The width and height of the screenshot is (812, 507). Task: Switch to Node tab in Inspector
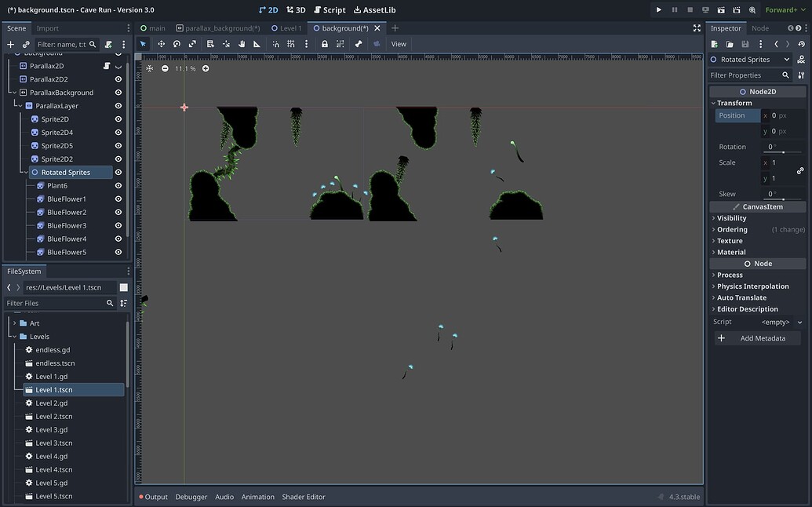[759, 28]
